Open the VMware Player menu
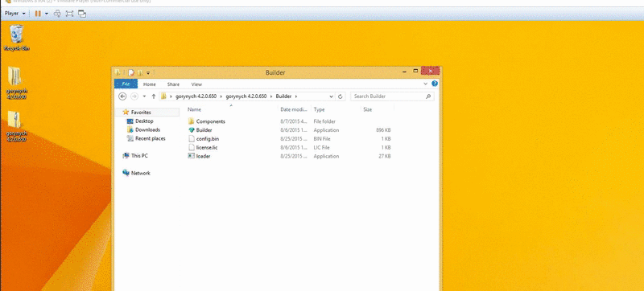Screen dimensions: 644x291 [x=14, y=14]
